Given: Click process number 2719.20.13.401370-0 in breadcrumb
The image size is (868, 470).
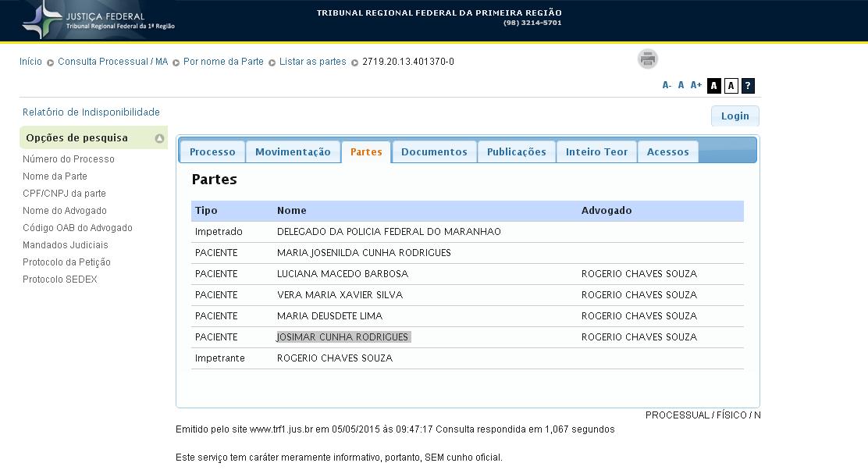Looking at the screenshot, I should (408, 62).
